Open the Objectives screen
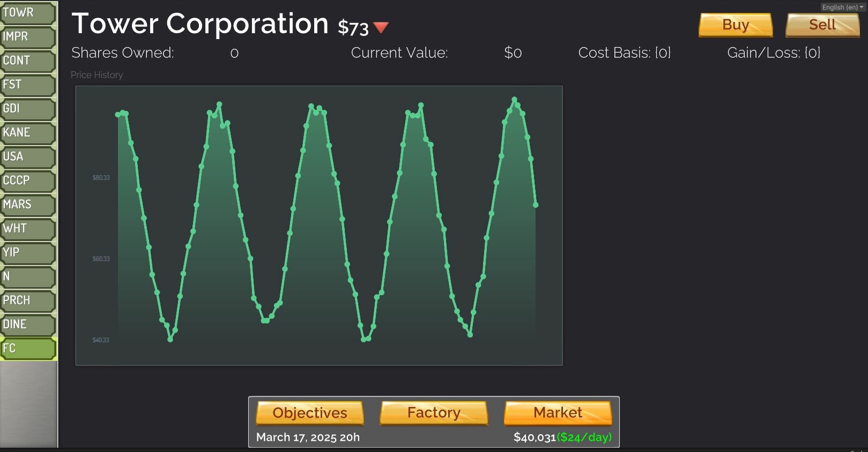868x452 pixels. point(309,413)
